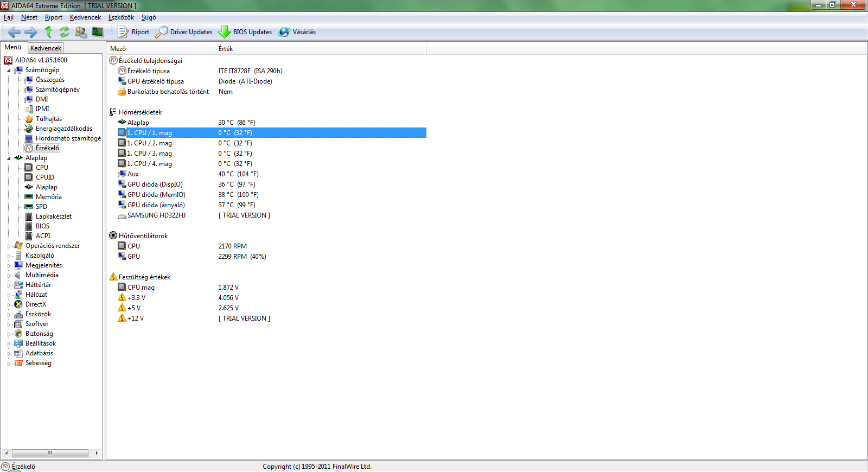Click the sidebar horizontal scrollbar thumb
This screenshot has height=472, width=868.
tap(50, 453)
